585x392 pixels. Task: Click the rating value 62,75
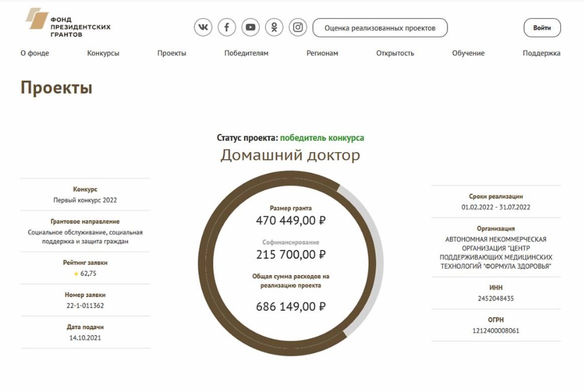pos(88,273)
